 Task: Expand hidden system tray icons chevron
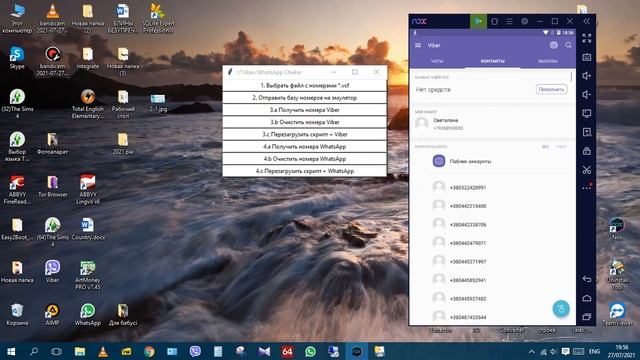tap(532, 351)
